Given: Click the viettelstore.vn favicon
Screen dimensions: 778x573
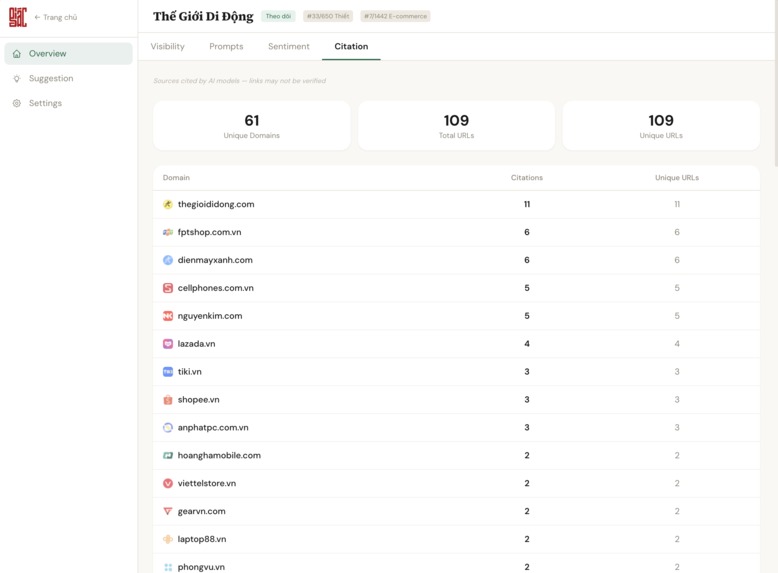Looking at the screenshot, I should (168, 483).
